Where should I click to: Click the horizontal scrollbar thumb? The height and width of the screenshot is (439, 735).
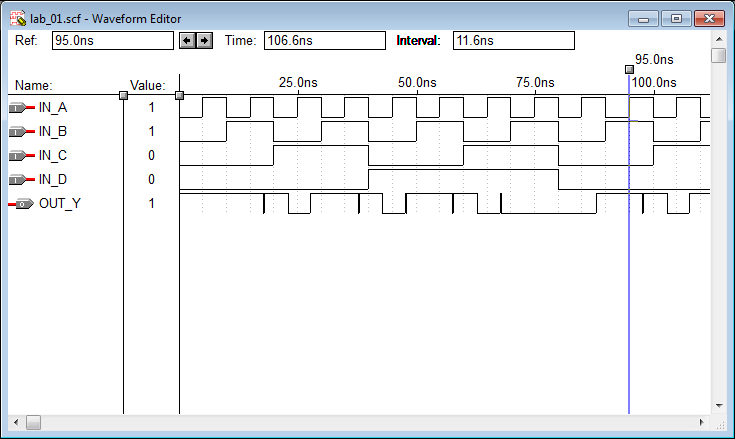pos(33,423)
